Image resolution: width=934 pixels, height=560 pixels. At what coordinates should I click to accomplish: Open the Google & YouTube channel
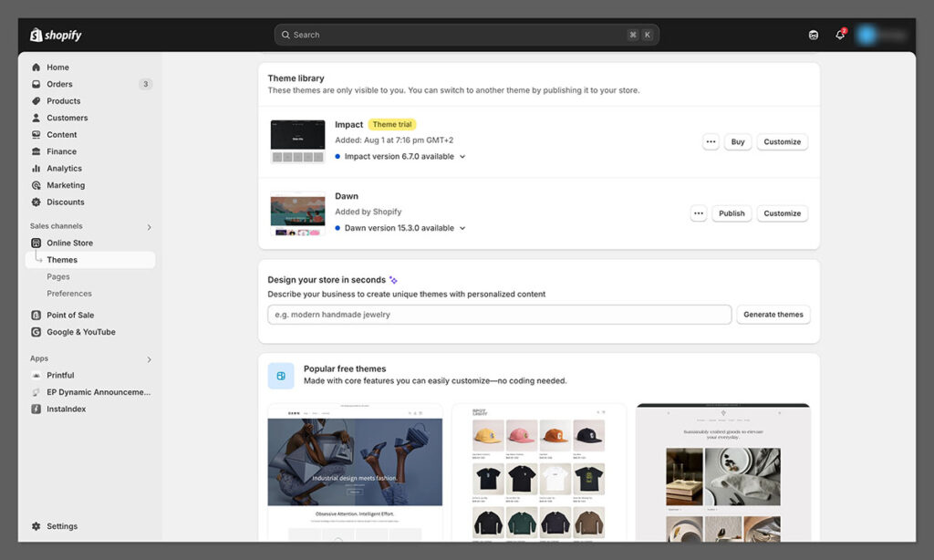point(80,332)
